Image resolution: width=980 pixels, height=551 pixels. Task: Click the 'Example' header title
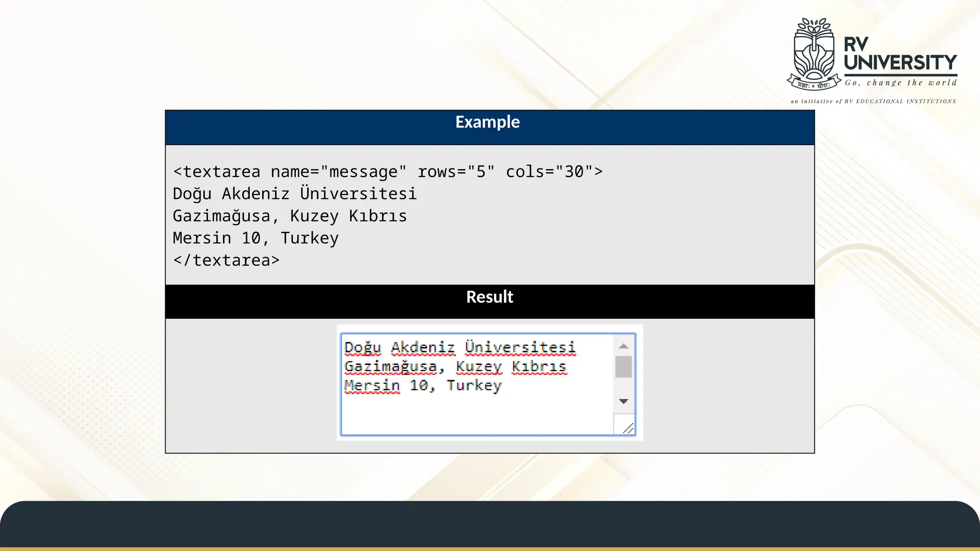487,122
